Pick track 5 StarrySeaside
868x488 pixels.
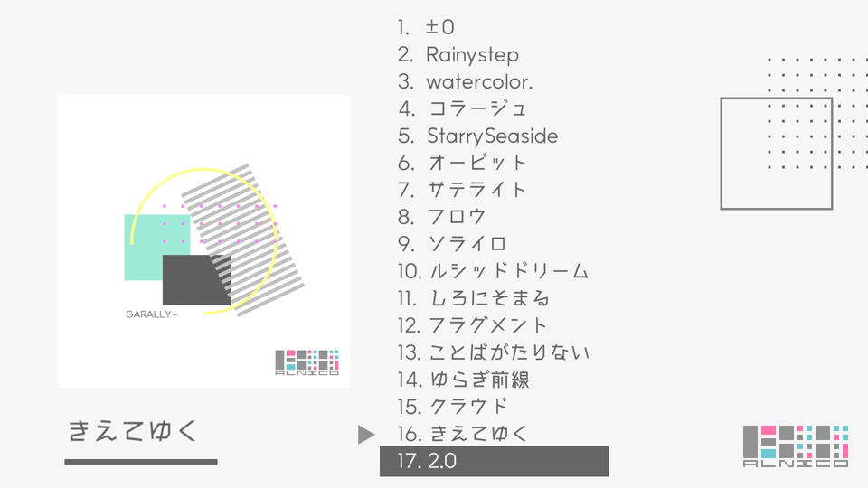477,136
